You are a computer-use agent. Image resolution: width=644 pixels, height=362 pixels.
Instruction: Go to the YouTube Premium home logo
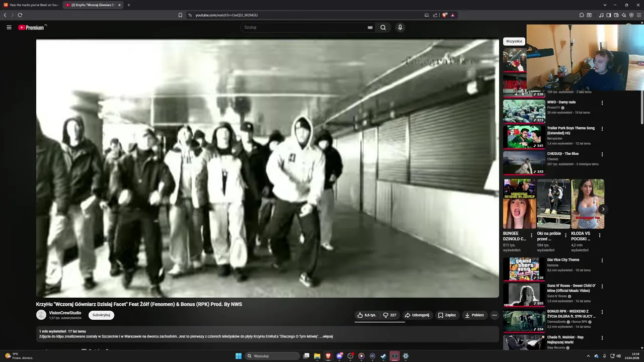click(x=32, y=28)
